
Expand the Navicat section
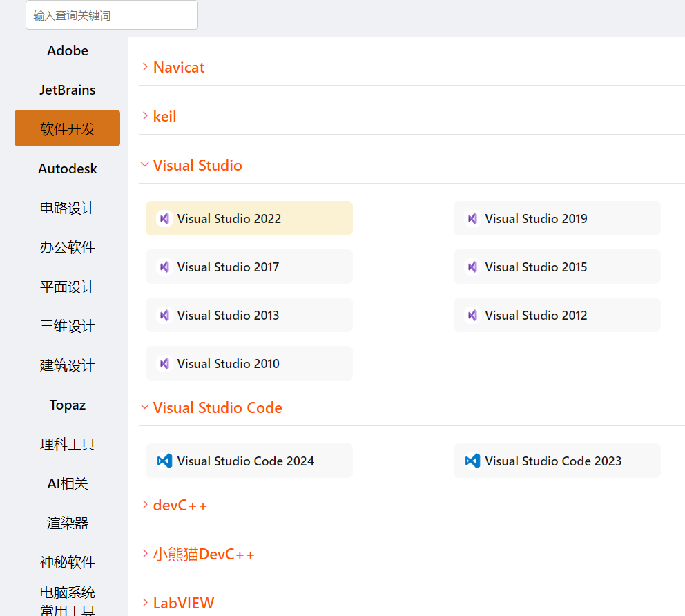[x=178, y=67]
